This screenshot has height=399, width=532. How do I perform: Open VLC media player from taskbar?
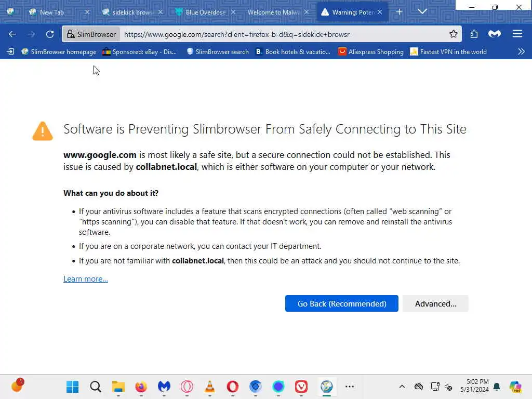tap(210, 387)
